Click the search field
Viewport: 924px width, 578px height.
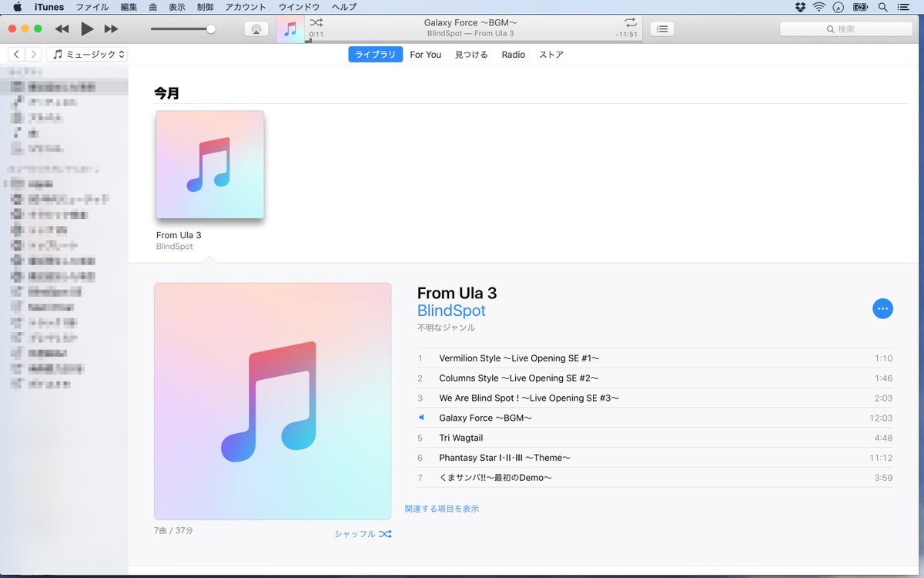click(846, 29)
